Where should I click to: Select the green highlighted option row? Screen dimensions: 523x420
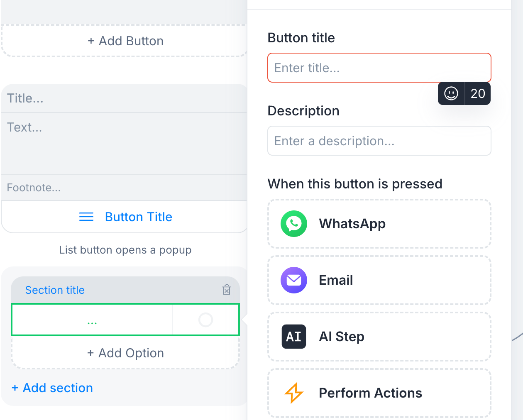pyautogui.click(x=125, y=320)
